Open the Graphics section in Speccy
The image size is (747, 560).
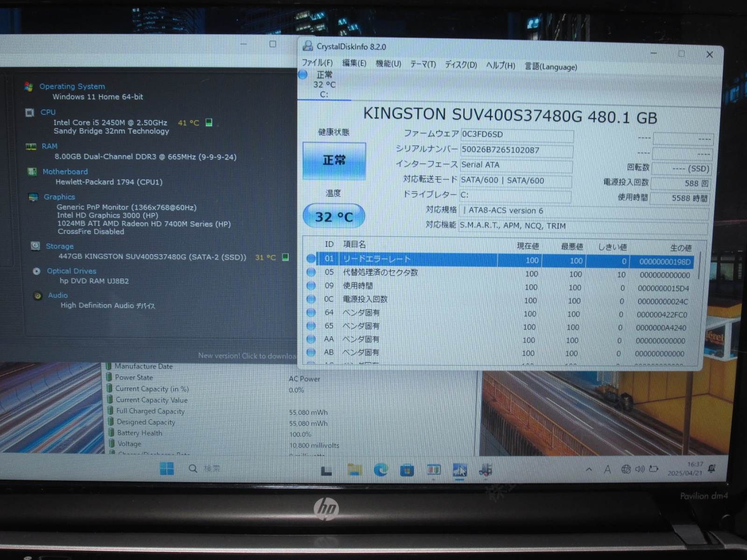tap(59, 197)
